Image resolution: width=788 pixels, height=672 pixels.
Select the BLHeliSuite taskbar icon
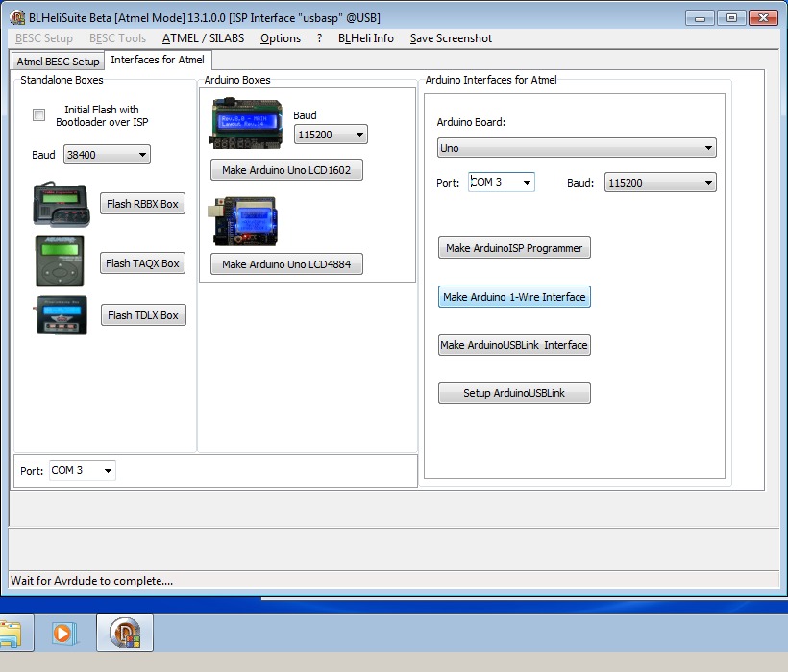[125, 633]
